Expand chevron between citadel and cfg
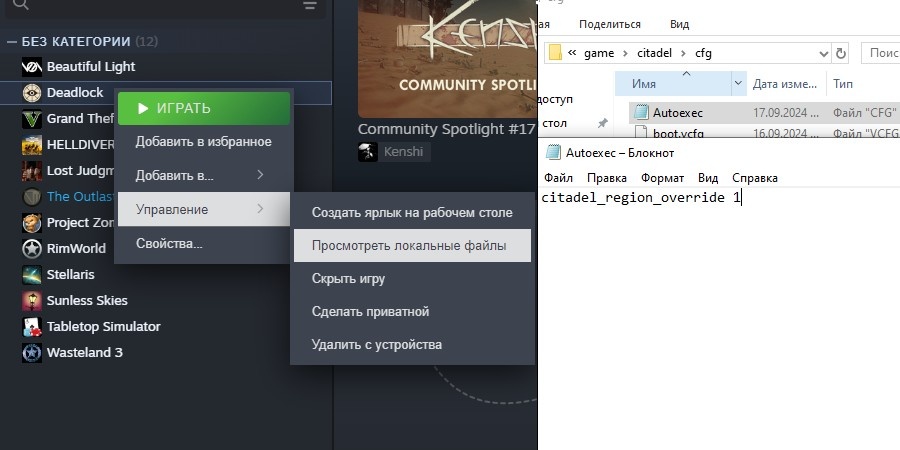This screenshot has width=900, height=450. [683, 53]
